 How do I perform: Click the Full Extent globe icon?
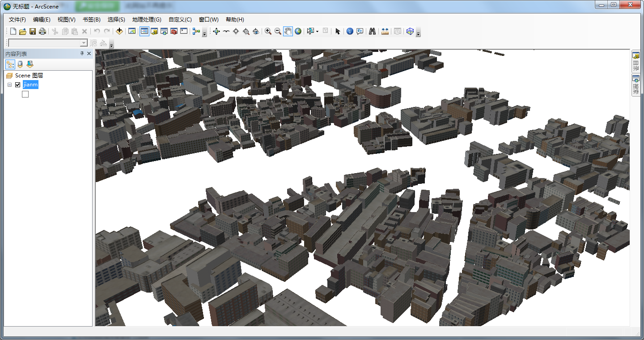click(x=298, y=31)
